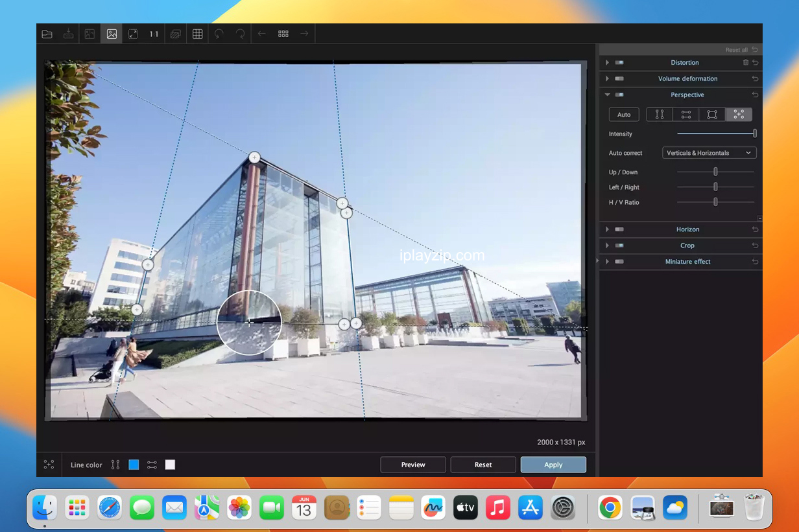Toggle the Crop switch
The width and height of the screenshot is (799, 532).
point(619,246)
